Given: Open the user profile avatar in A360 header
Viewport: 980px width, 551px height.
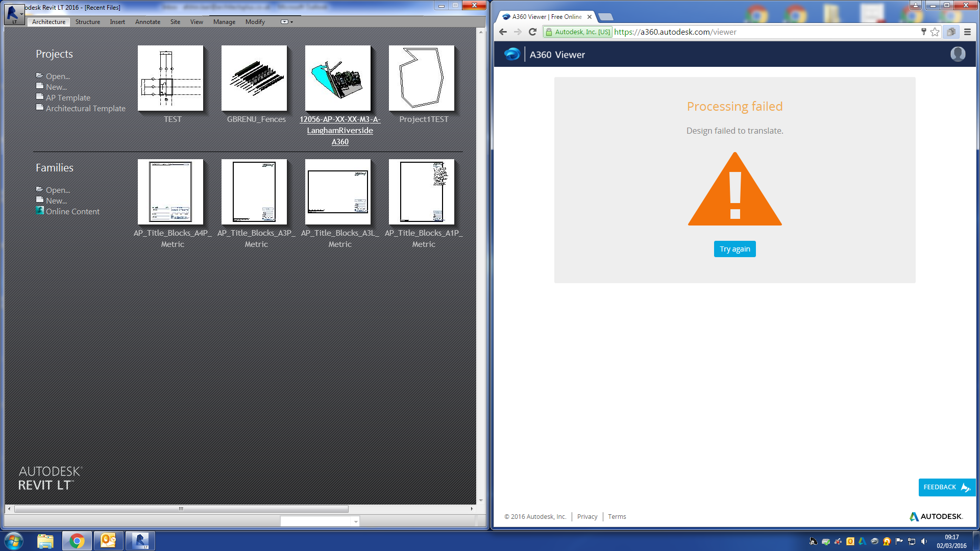Looking at the screenshot, I should point(958,54).
